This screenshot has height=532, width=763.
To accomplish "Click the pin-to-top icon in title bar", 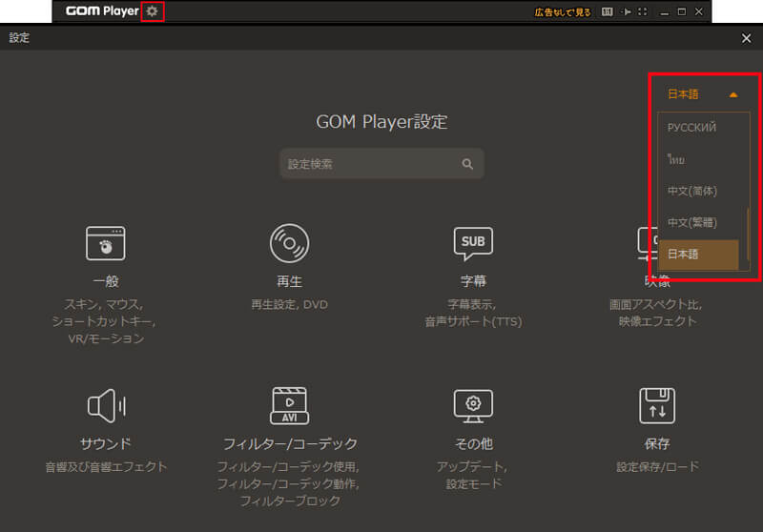I will pos(627,11).
